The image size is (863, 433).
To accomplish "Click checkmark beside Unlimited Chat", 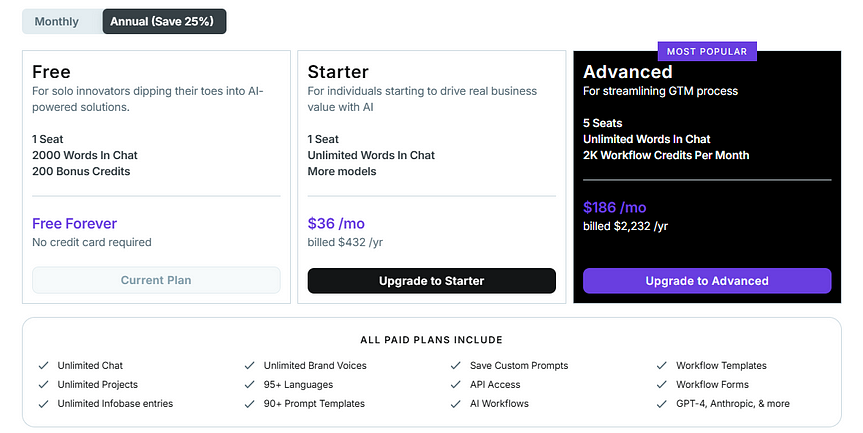I will [43, 366].
